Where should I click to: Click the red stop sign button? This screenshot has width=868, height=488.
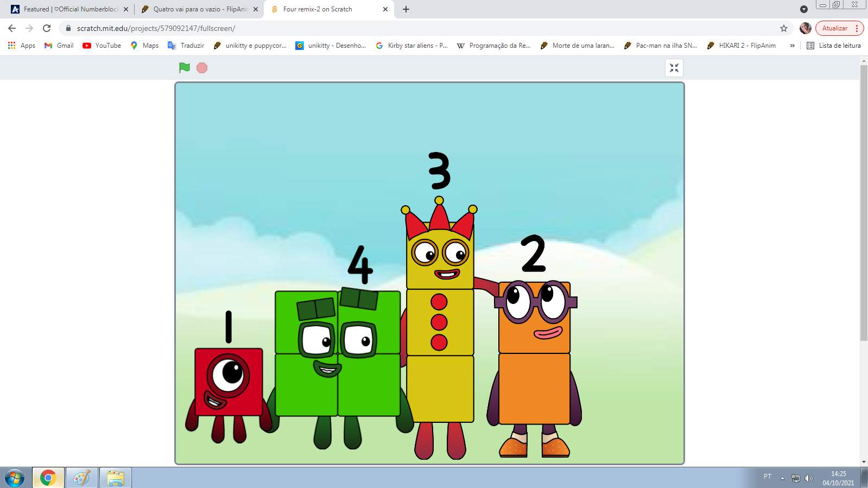pyautogui.click(x=202, y=67)
